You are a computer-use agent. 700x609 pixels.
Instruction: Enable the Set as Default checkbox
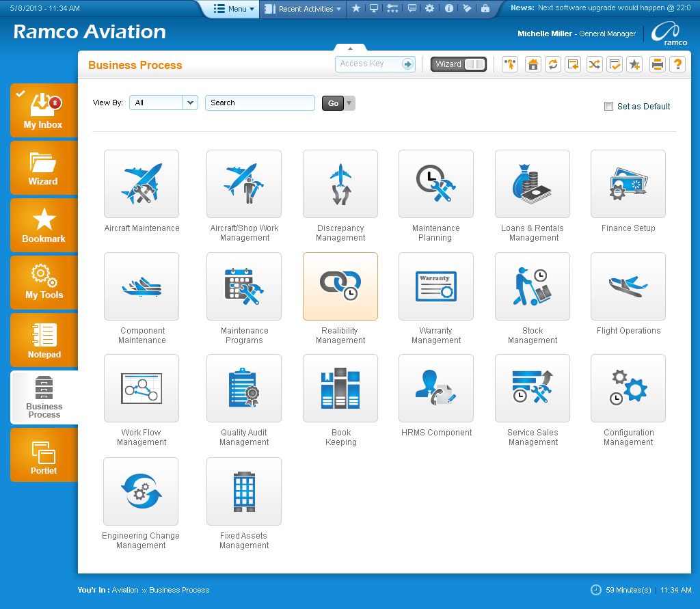coord(608,106)
